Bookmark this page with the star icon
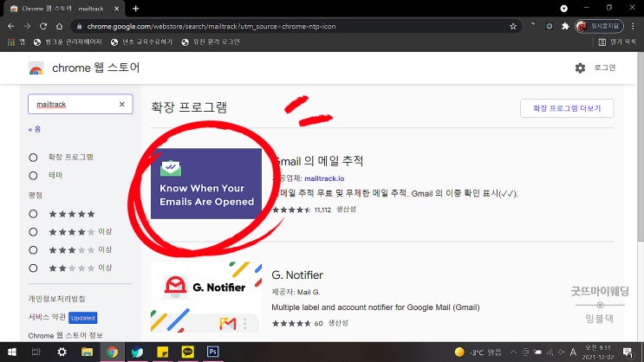Image resolution: width=644 pixels, height=362 pixels. pos(513,26)
